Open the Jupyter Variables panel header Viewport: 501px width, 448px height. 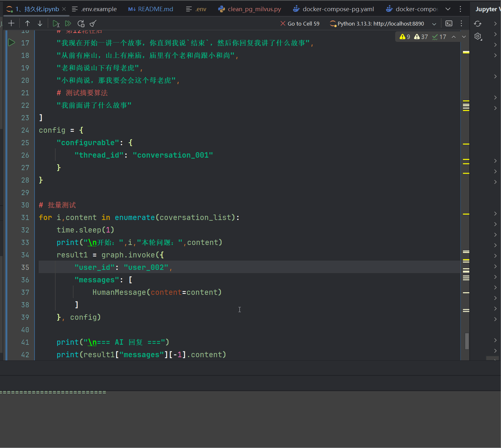click(x=488, y=9)
